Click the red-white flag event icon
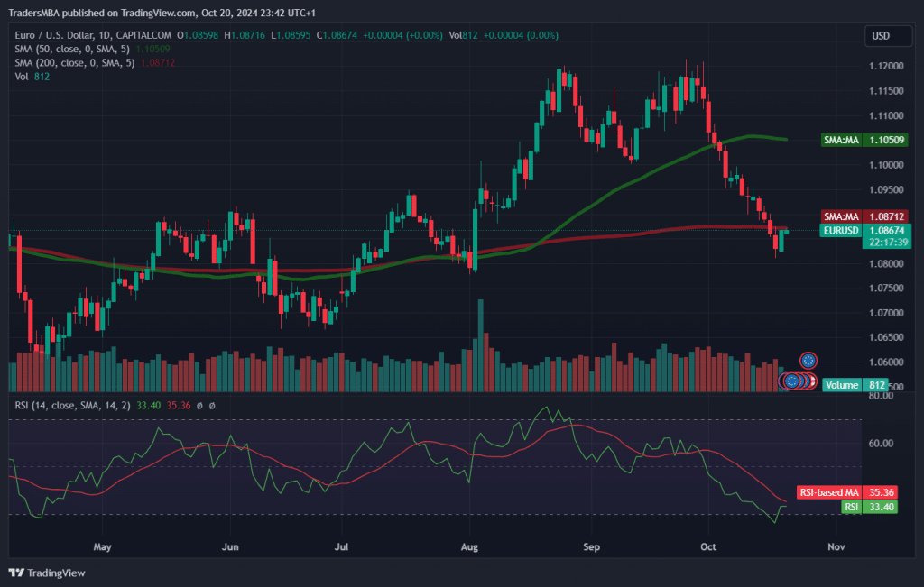 coord(811,381)
